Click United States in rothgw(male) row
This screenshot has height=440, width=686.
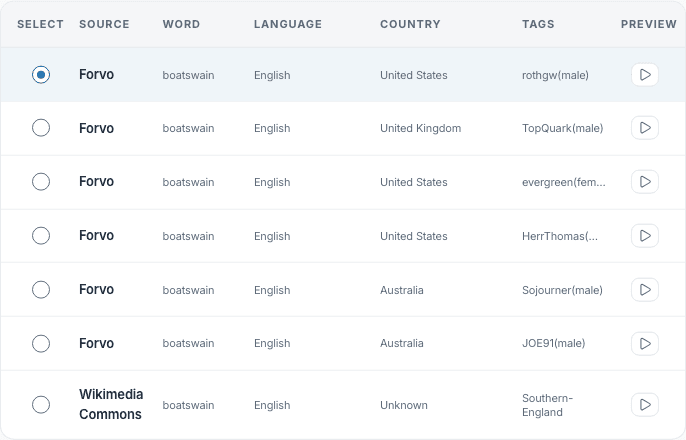pos(413,75)
